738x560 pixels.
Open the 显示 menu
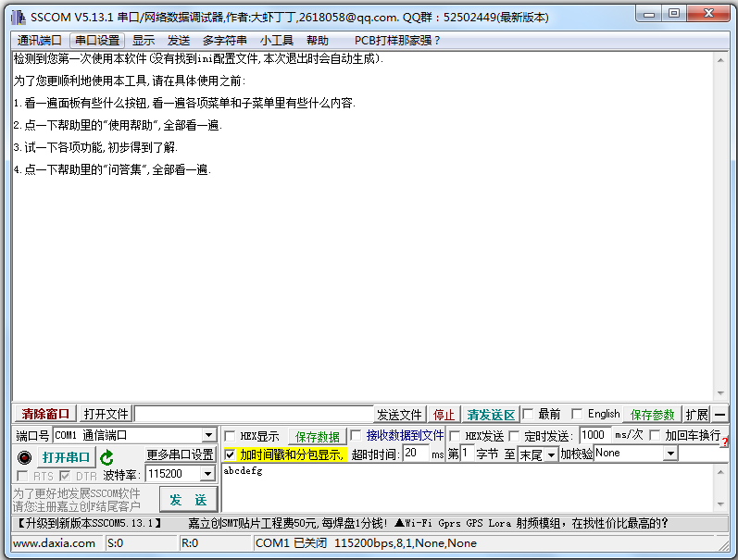click(144, 41)
